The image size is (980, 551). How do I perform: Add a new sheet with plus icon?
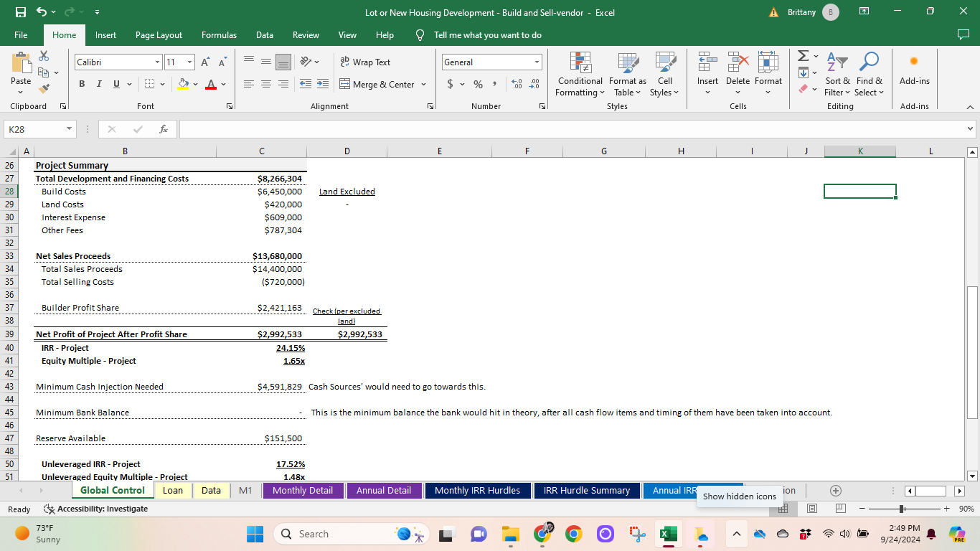click(835, 491)
